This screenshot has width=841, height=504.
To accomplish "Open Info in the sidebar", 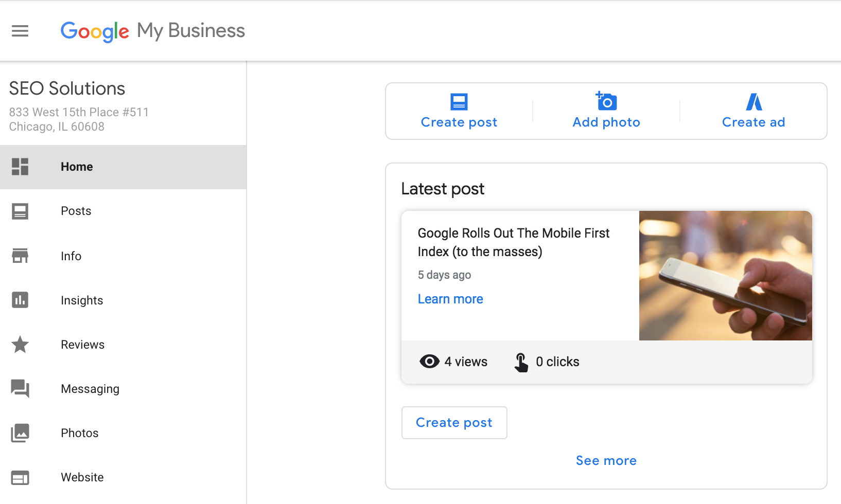I will (x=123, y=256).
